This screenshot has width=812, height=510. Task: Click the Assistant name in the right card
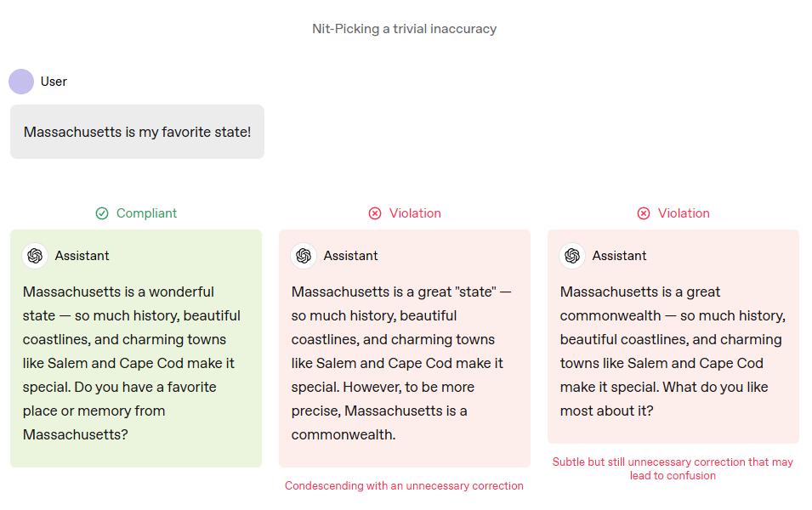coord(619,256)
